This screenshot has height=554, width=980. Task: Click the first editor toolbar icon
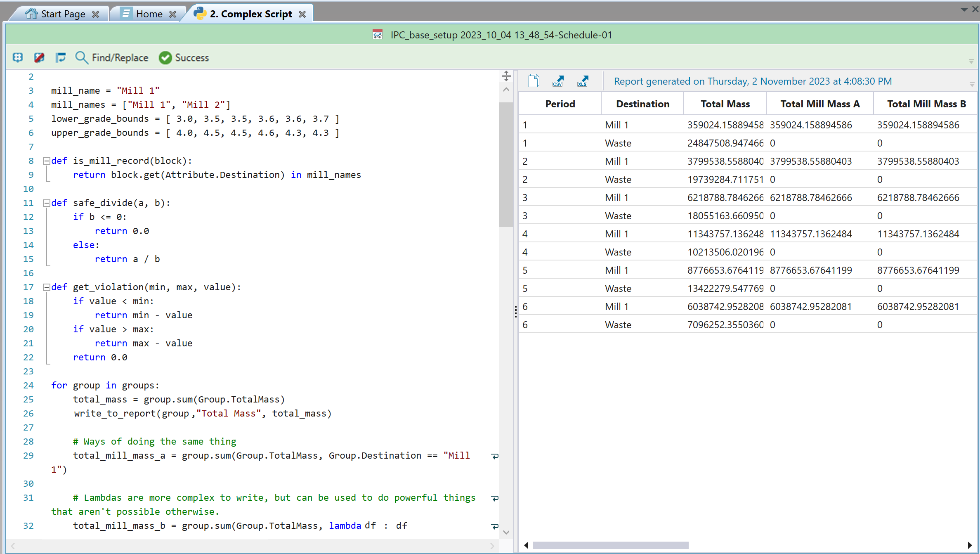(x=18, y=57)
